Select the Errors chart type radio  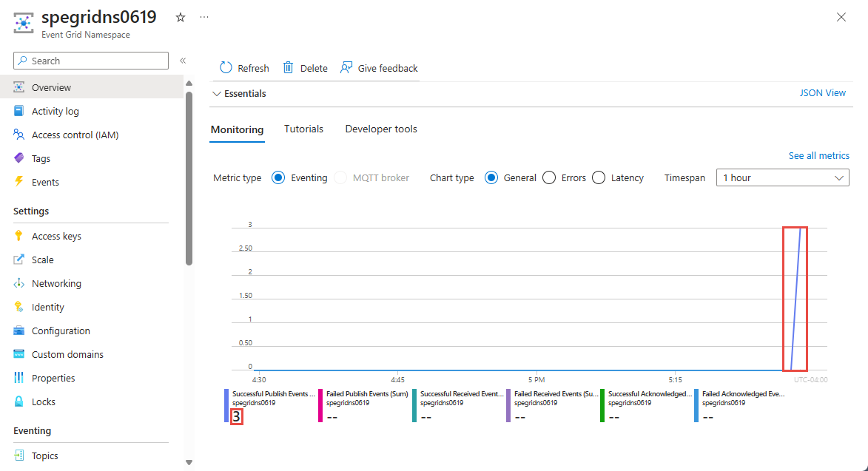coord(549,177)
